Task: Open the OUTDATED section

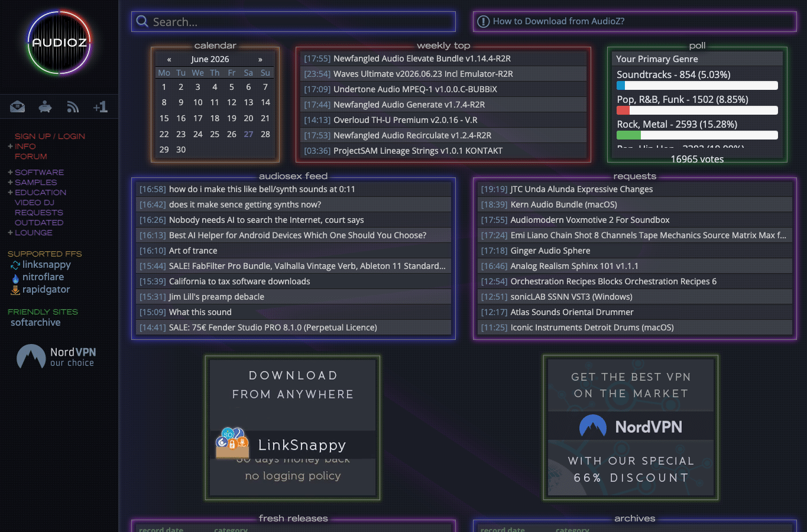Action: (39, 222)
